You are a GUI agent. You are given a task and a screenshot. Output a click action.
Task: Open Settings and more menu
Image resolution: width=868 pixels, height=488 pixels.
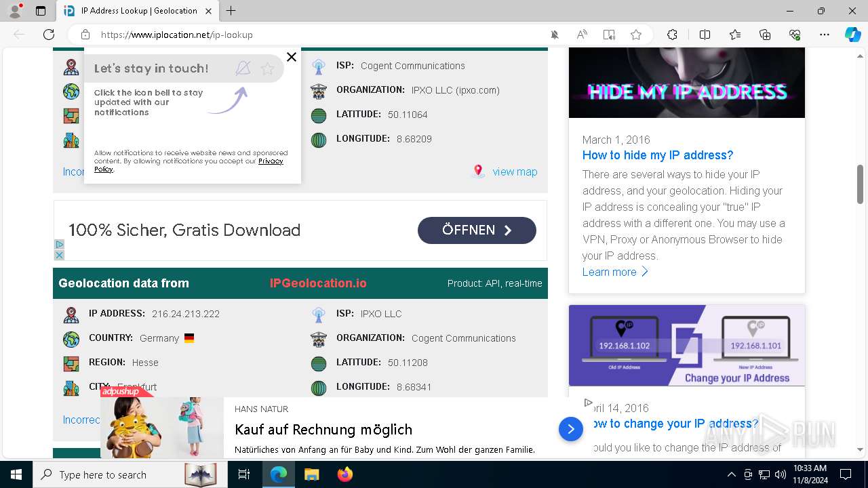click(x=825, y=35)
